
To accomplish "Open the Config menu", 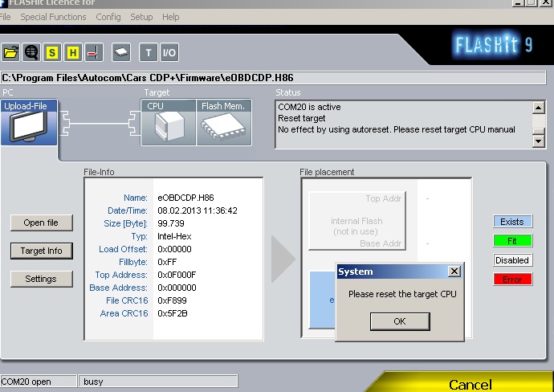I will point(108,17).
